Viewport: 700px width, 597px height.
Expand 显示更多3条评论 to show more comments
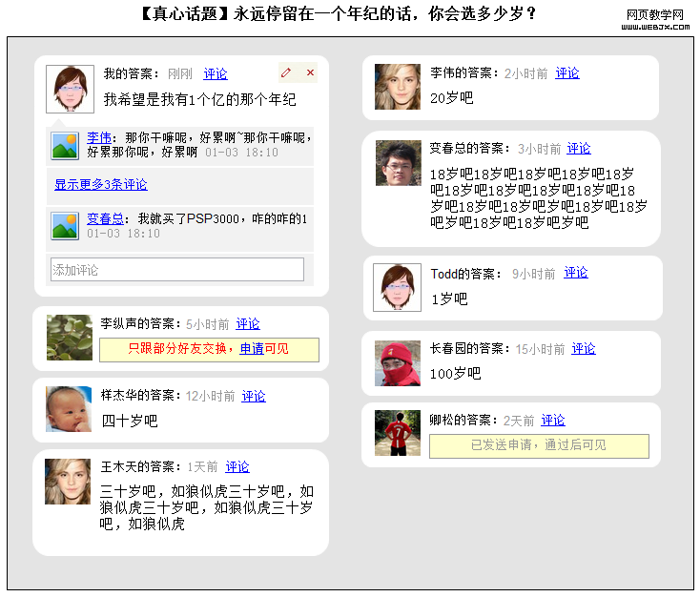pos(101,185)
